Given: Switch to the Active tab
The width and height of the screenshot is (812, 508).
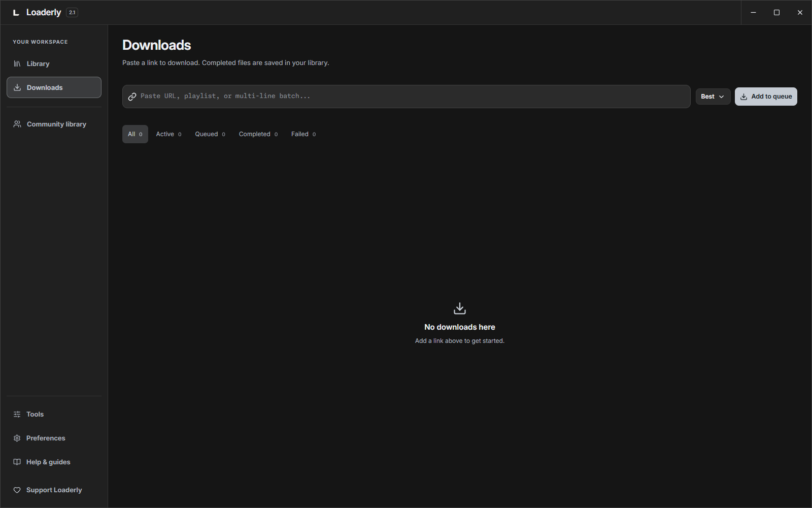Looking at the screenshot, I should [x=168, y=134].
